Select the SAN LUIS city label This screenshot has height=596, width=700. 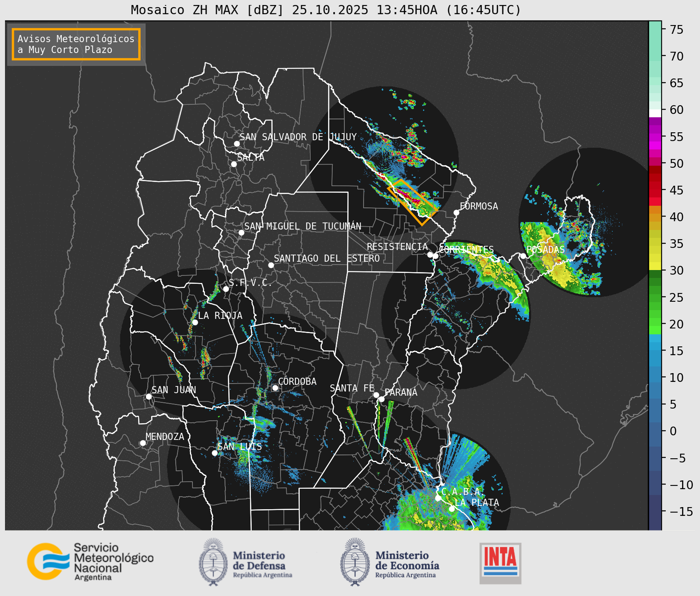240,447
